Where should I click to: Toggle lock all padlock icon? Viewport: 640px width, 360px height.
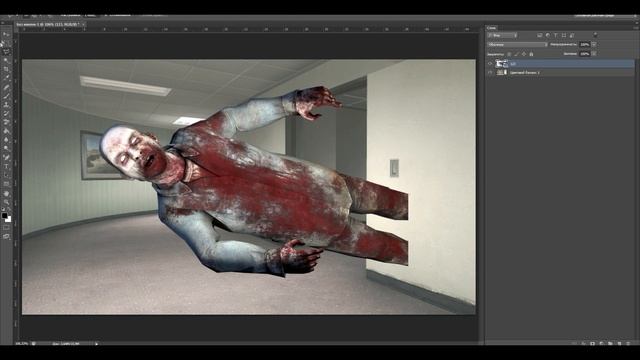(531, 54)
